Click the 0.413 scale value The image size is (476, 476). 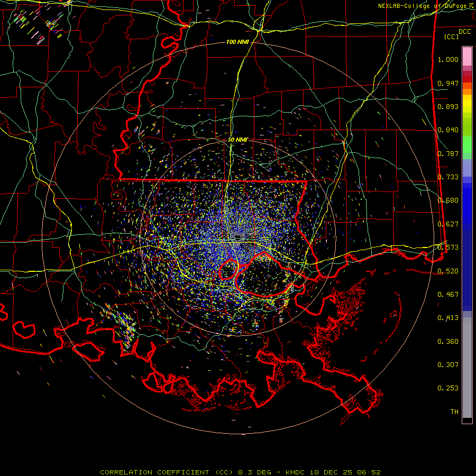[448, 318]
